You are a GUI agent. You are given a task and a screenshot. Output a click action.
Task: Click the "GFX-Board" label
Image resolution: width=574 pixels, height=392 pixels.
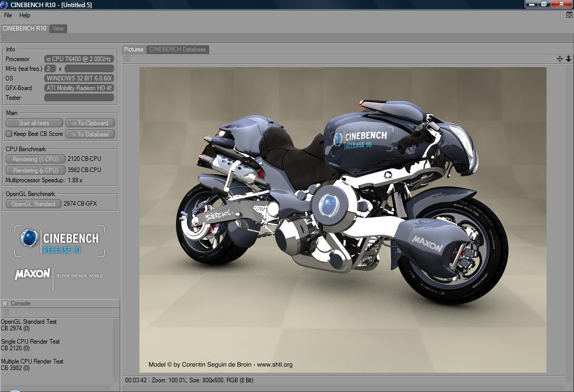19,88
